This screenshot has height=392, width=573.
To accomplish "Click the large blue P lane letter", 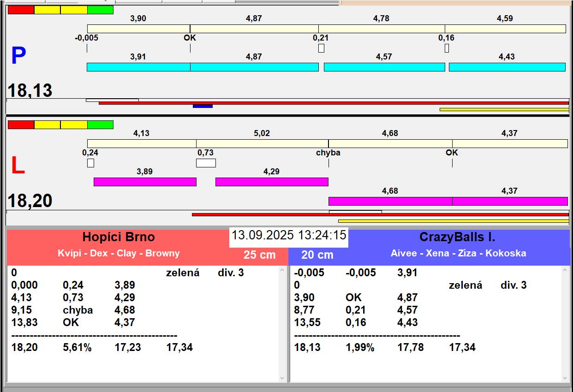I will (18, 56).
